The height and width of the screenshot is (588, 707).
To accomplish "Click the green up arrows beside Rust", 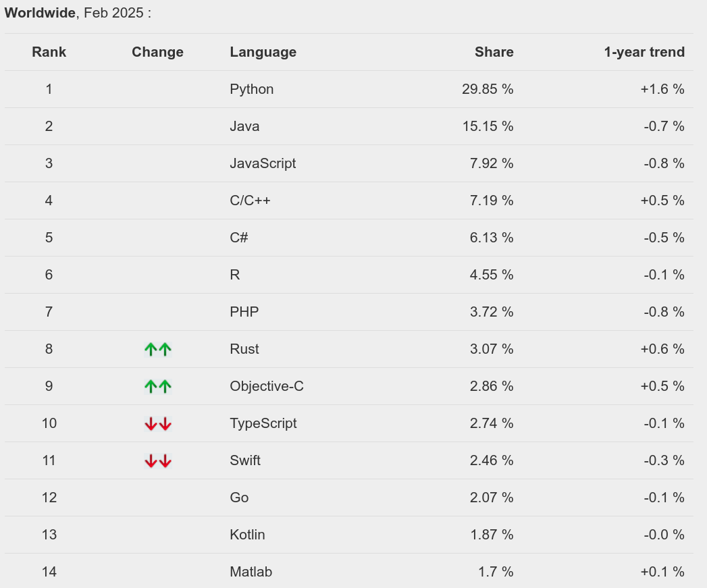I will tap(158, 349).
